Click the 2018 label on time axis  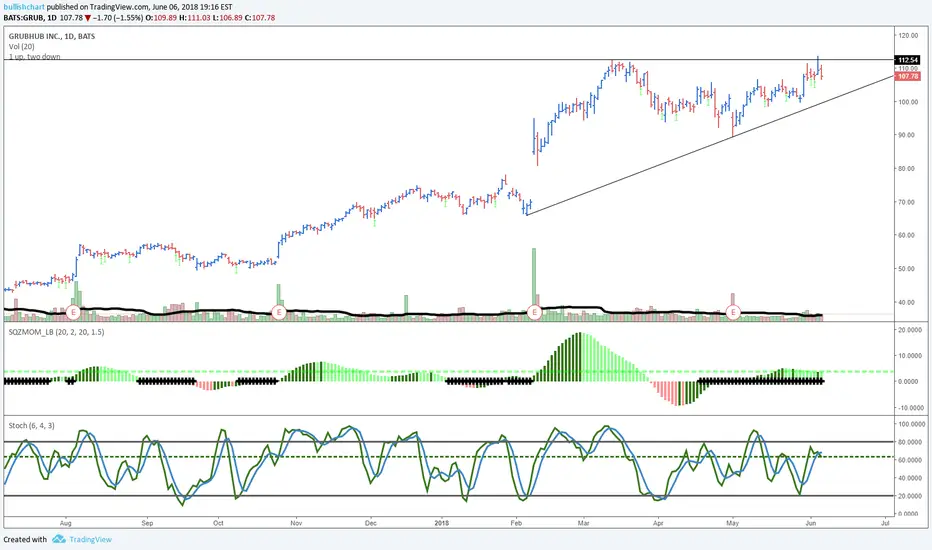442,523
